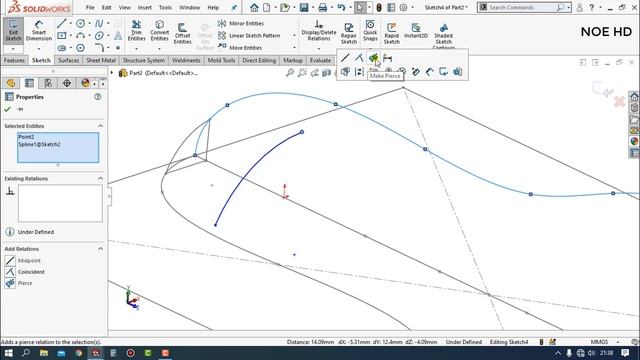Select the Circle sketch tool
The image size is (640, 360).
click(x=80, y=24)
